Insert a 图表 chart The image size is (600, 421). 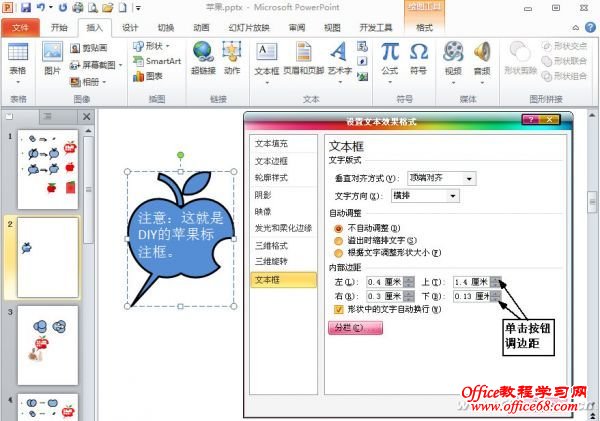[x=148, y=76]
